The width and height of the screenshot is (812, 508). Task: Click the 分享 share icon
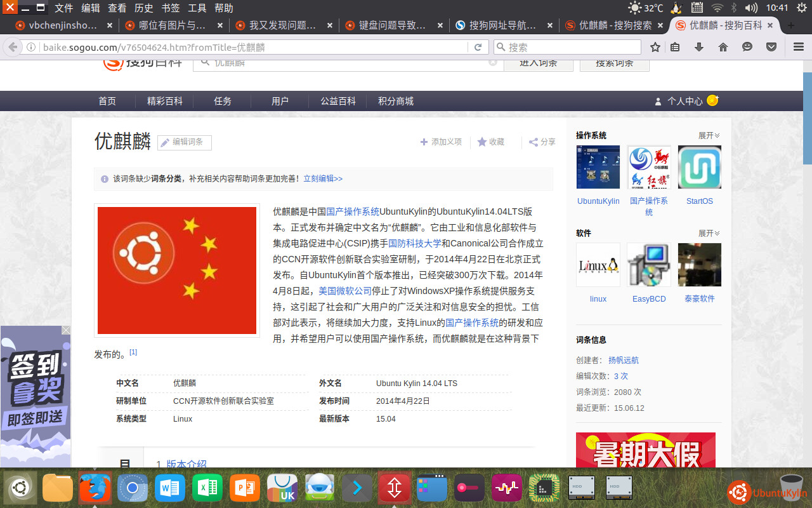542,142
